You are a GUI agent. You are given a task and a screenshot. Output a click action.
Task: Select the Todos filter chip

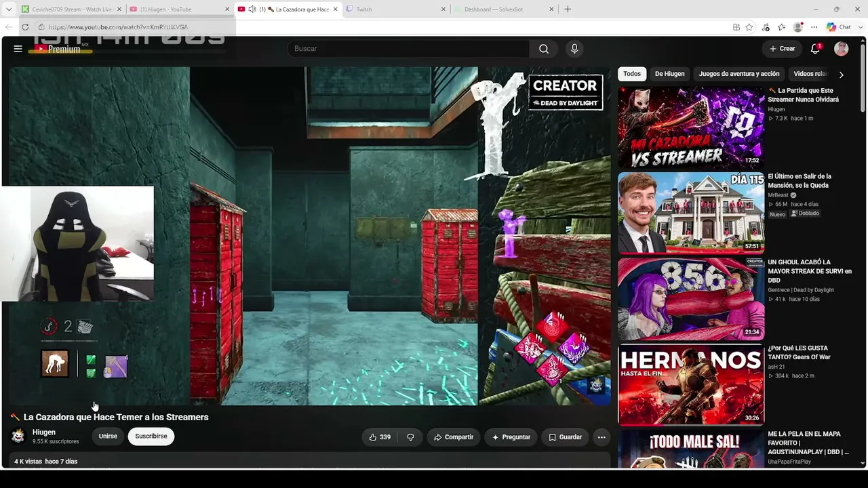(632, 74)
